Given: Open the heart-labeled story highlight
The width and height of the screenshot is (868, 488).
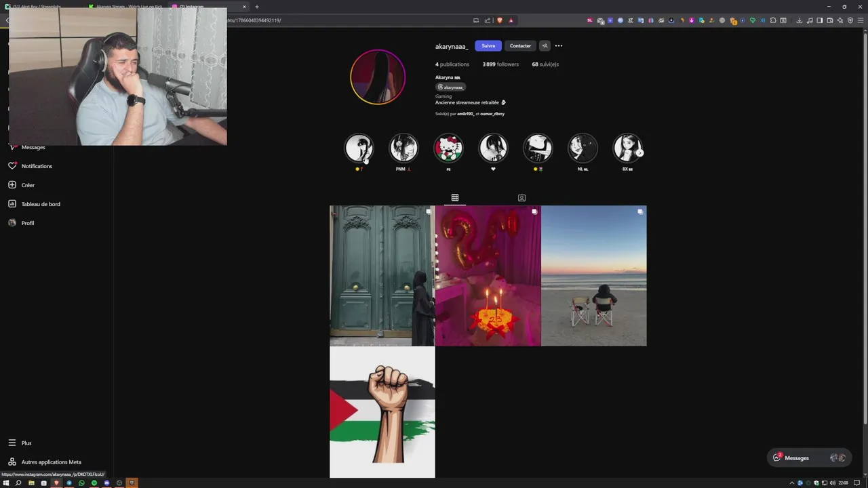Looking at the screenshot, I should click(x=493, y=148).
